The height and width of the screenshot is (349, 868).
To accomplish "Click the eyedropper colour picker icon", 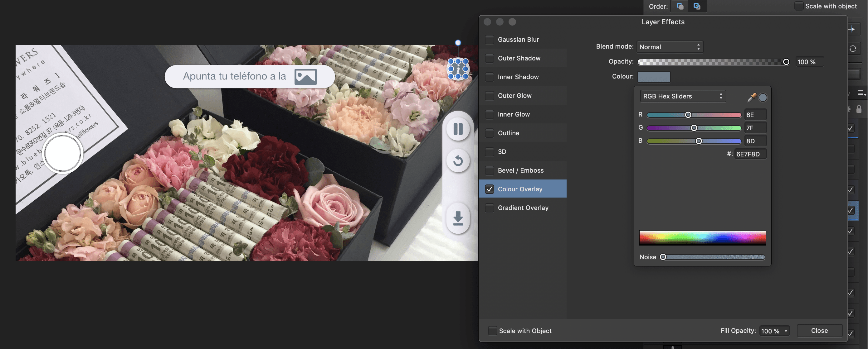I will 751,98.
